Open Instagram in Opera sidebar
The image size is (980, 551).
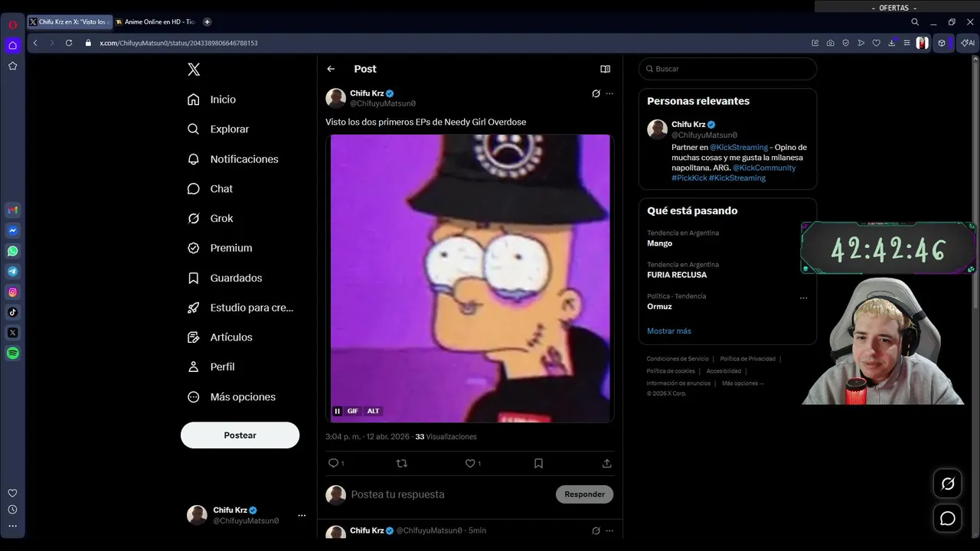(13, 292)
